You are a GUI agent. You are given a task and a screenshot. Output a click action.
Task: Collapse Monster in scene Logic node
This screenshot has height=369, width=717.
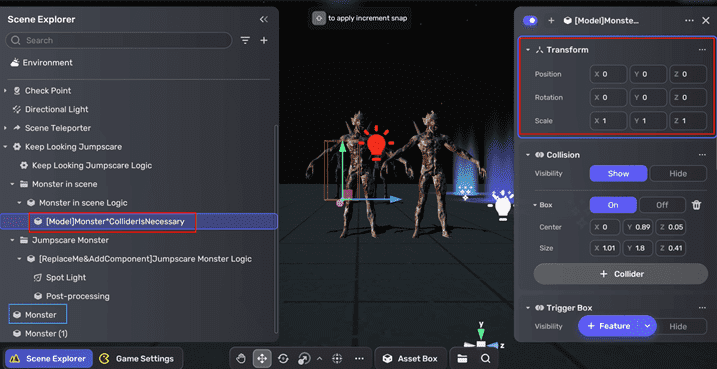[20, 203]
